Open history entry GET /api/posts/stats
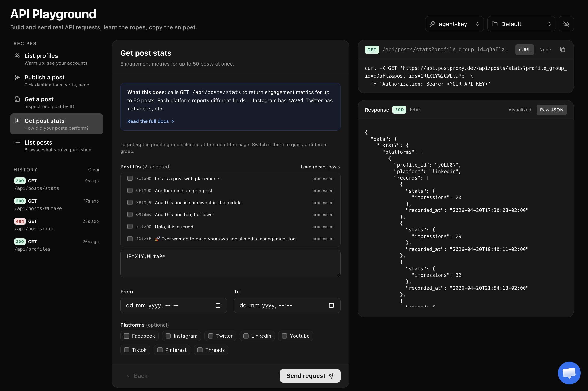588x391 pixels. pyautogui.click(x=57, y=184)
